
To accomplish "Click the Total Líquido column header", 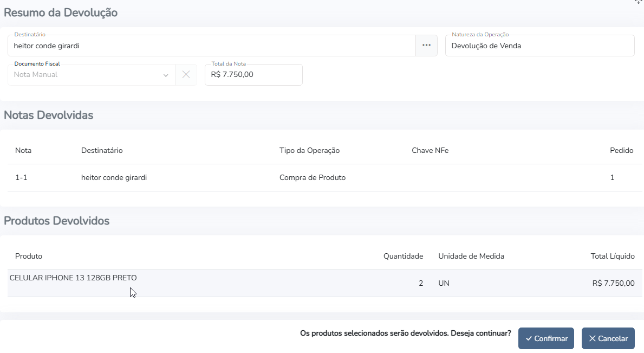I will 612,256.
